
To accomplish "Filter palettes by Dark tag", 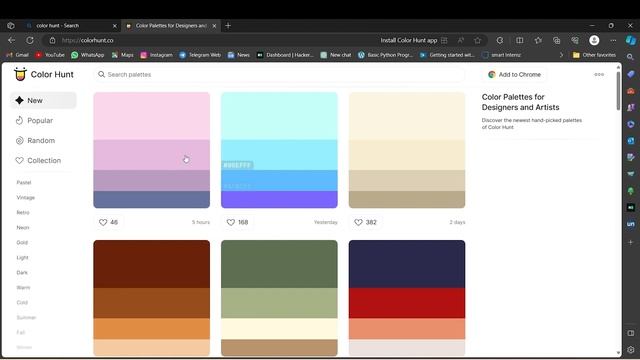I will (x=22, y=273).
